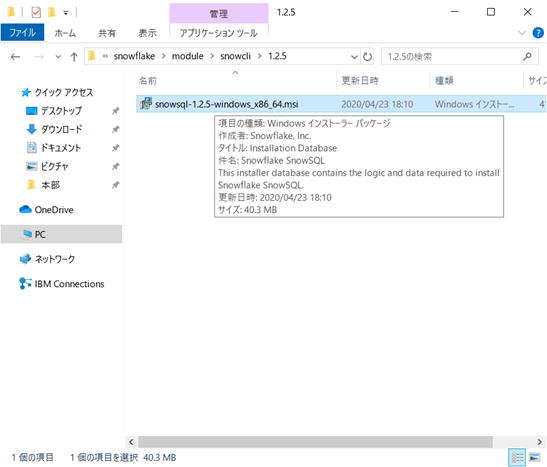
Task: Click snowflake in the breadcrumb path
Action: coord(134,56)
